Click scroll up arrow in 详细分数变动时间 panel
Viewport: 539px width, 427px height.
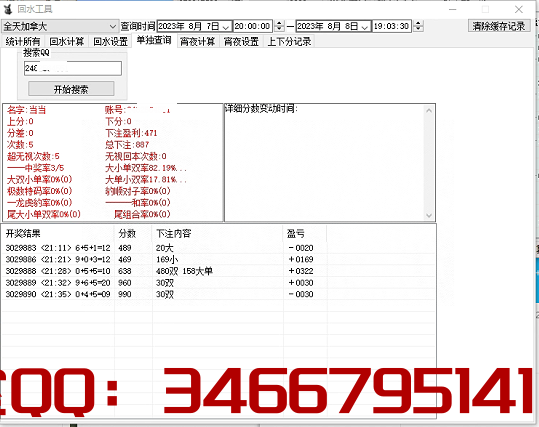[x=429, y=111]
